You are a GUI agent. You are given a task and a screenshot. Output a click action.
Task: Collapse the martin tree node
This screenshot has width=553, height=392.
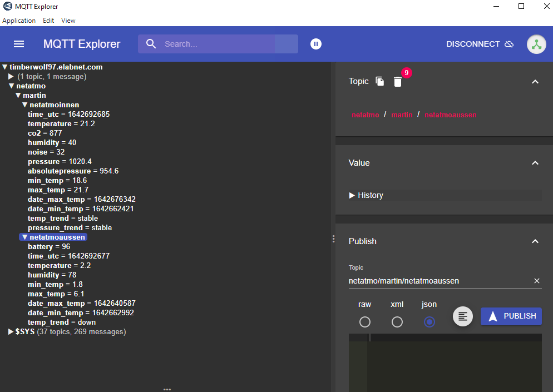point(18,96)
